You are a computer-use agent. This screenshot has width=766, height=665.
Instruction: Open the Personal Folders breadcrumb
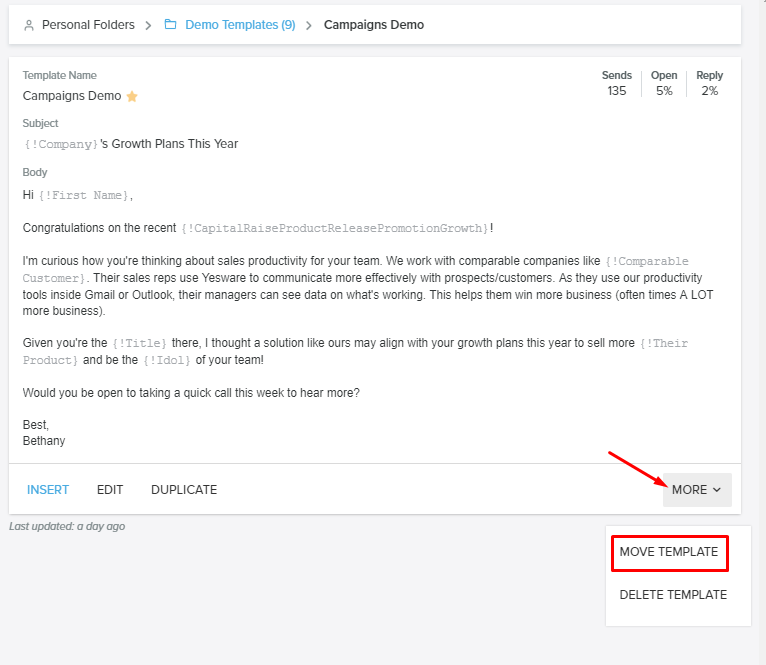[x=88, y=25]
